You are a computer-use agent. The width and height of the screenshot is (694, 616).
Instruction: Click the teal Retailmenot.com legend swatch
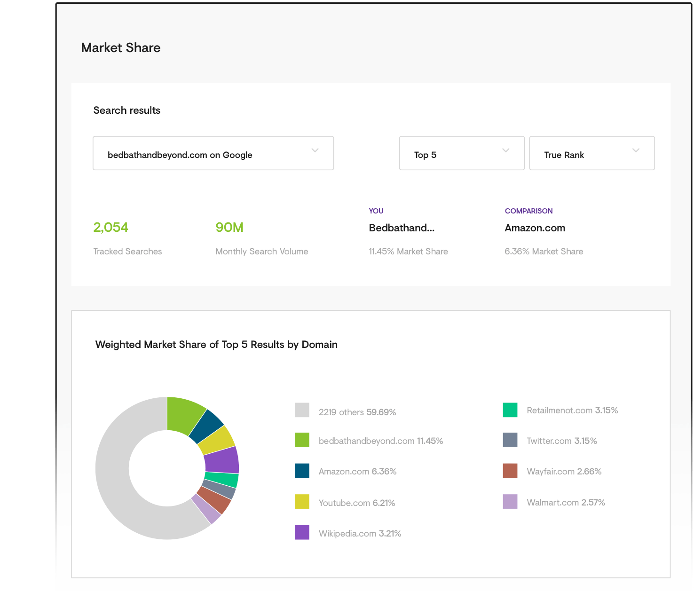[x=510, y=410]
